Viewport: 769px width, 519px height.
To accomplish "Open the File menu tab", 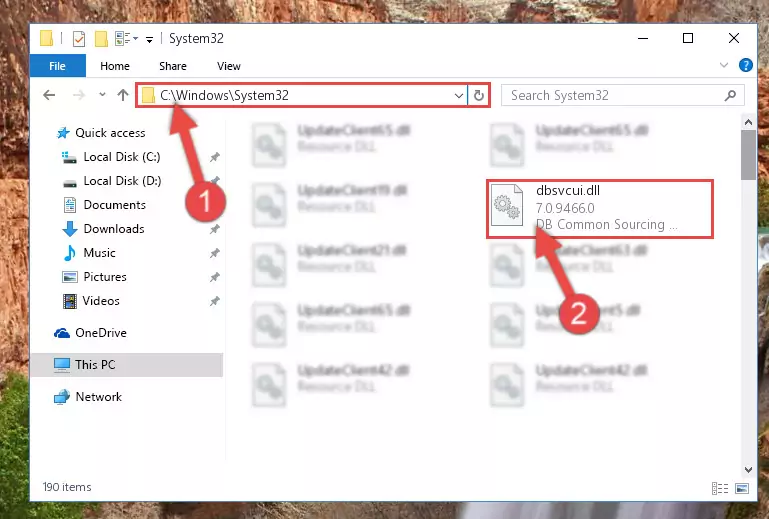I will click(x=57, y=66).
